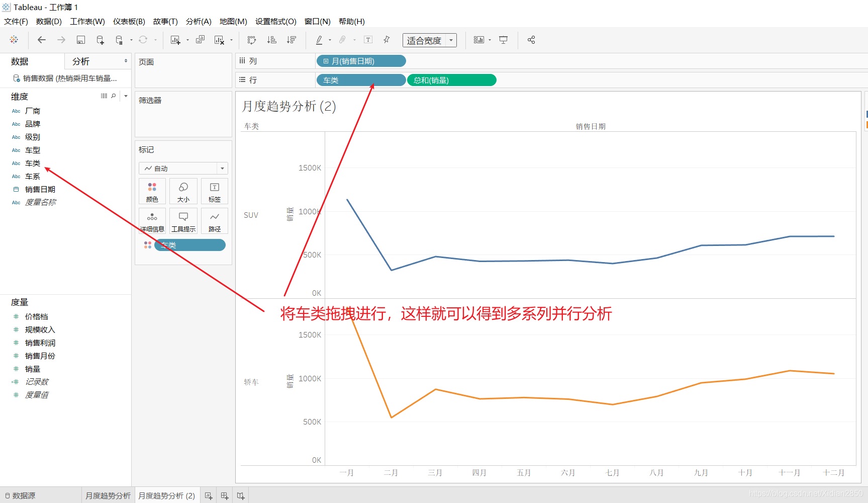Open the 工具提示 tooltip marks card
Screen dimensions: 868x503
183,221
